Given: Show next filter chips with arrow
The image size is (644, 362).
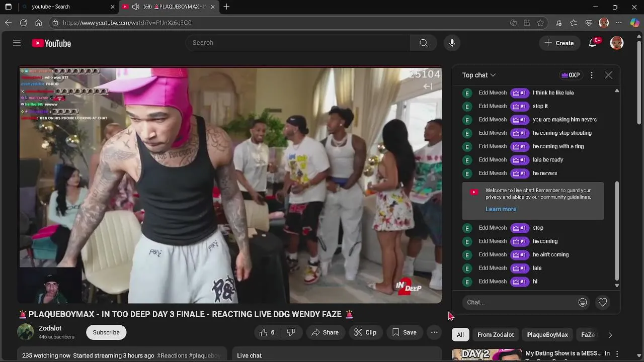Looking at the screenshot, I should coord(610,335).
